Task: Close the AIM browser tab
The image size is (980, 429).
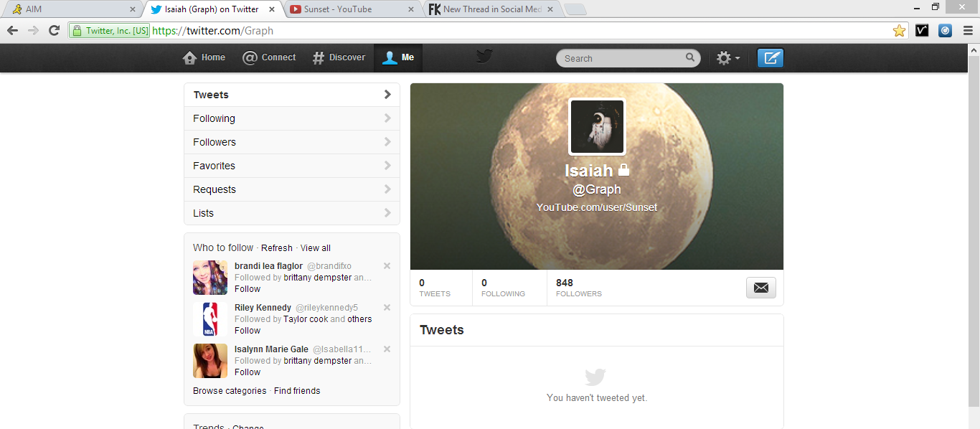Action: pyautogui.click(x=132, y=9)
